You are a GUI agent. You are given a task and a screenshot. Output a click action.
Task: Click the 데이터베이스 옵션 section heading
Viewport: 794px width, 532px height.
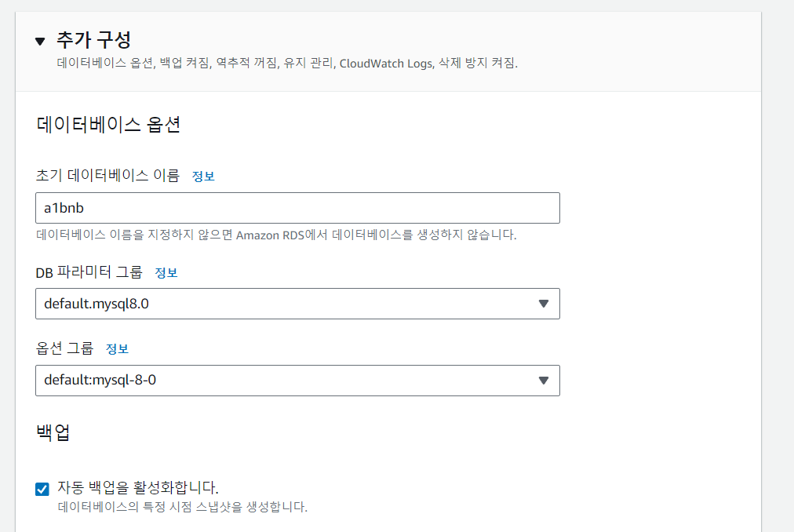[x=107, y=125]
